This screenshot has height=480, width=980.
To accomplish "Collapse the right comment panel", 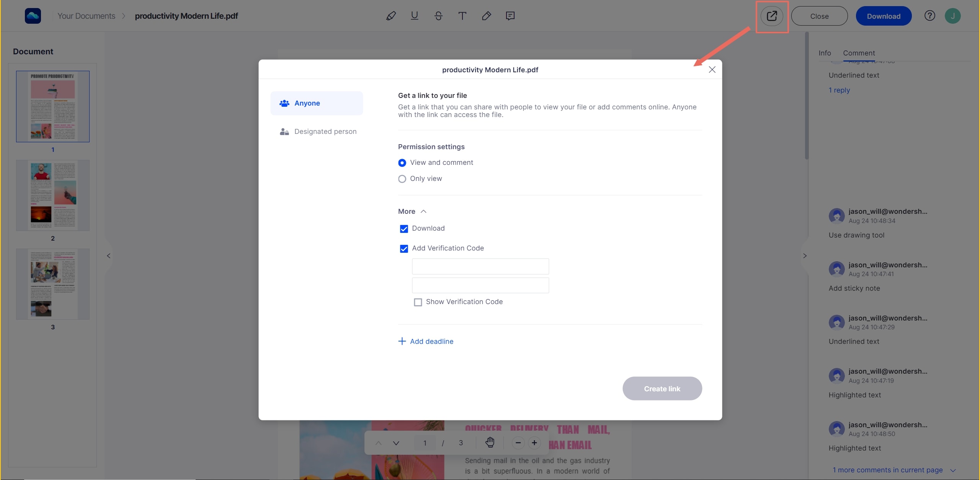I will tap(805, 256).
